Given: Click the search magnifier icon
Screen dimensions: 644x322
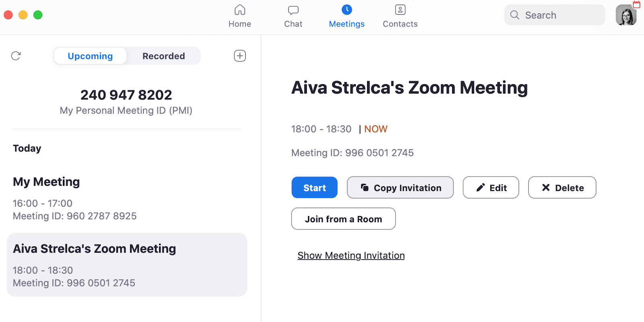Looking at the screenshot, I should tap(514, 15).
